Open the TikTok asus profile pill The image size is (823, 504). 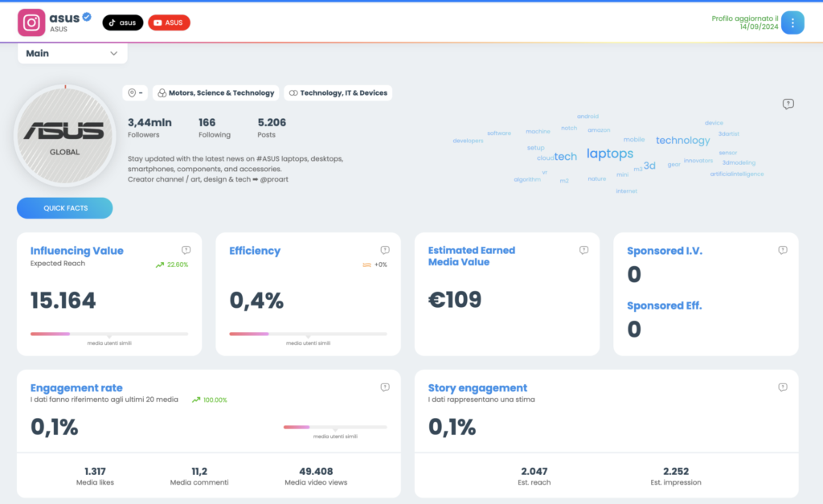[x=122, y=23]
